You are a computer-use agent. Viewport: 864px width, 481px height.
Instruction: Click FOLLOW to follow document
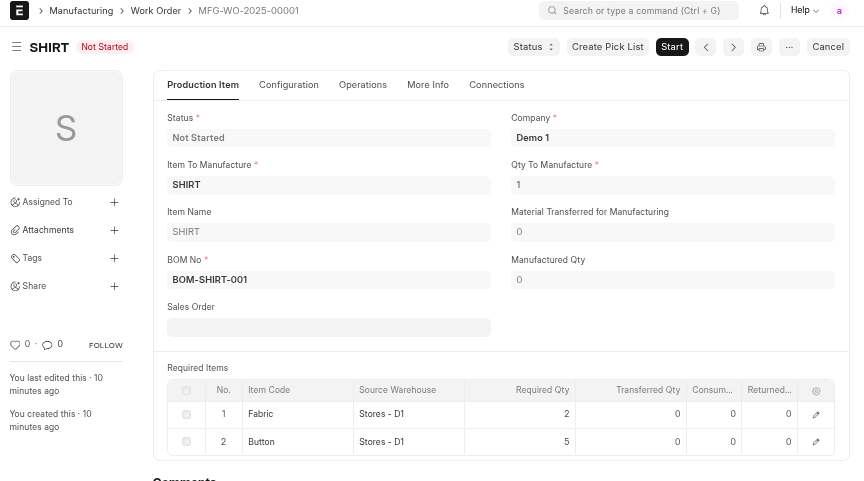[106, 345]
